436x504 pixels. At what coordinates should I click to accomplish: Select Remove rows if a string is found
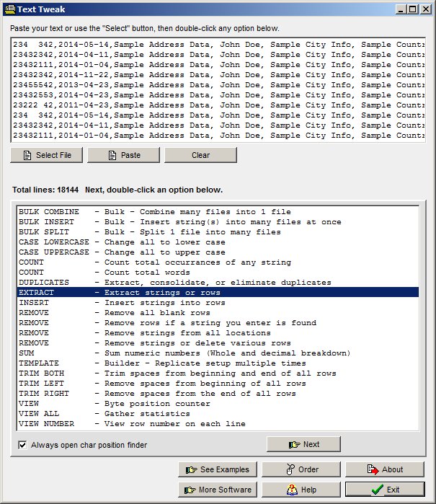click(218, 323)
